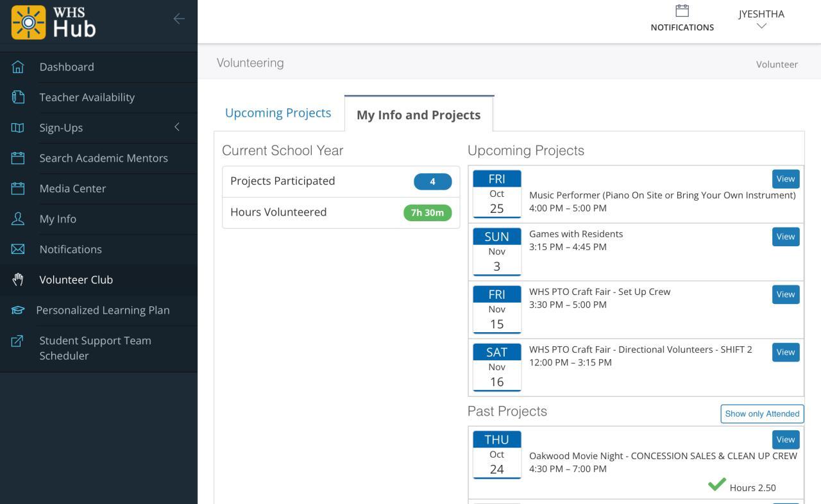Click the WHS Hub sun logo
This screenshot has width=821, height=504.
(x=29, y=22)
